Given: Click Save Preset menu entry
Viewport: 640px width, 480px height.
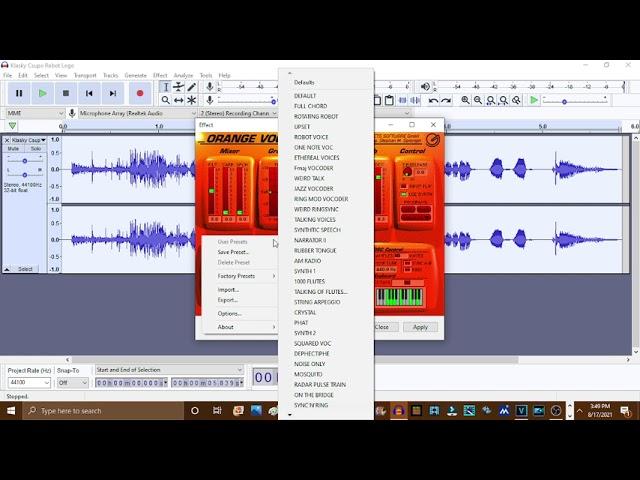Looking at the screenshot, I should point(233,252).
